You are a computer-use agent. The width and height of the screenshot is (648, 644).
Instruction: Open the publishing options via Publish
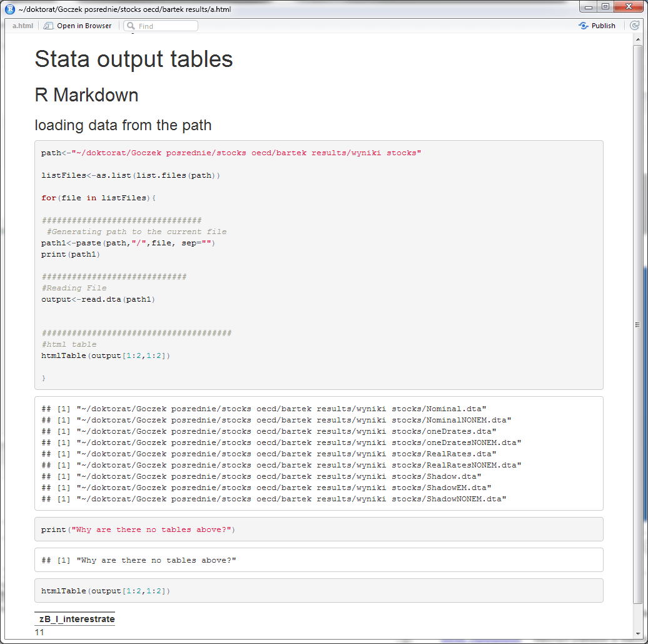pos(603,26)
